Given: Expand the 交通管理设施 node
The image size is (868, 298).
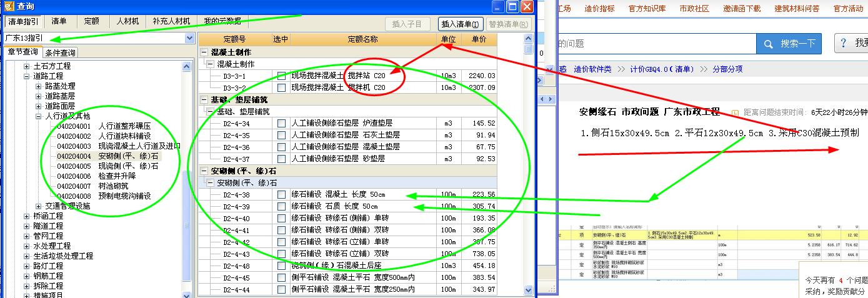Looking at the screenshot, I should tap(38, 206).
